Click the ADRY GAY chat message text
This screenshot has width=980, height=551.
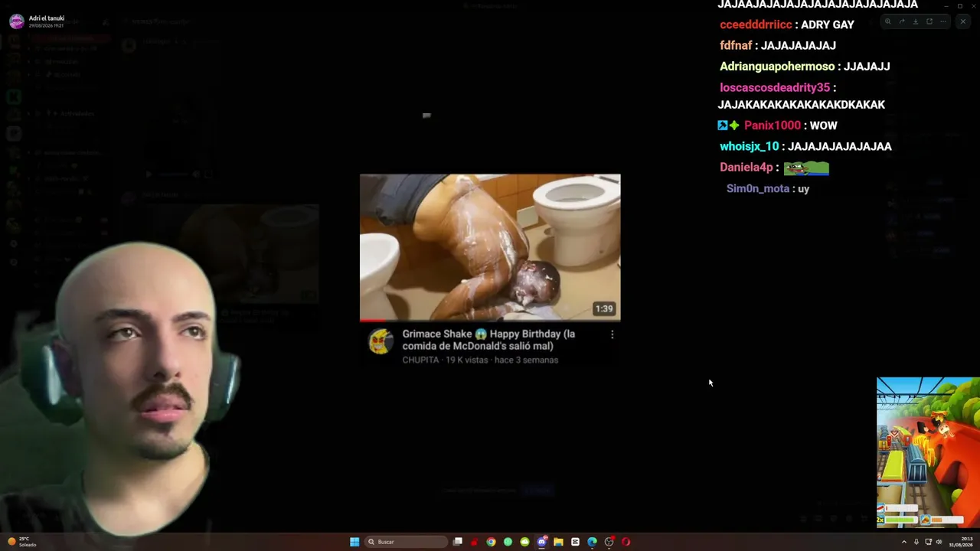pos(828,24)
